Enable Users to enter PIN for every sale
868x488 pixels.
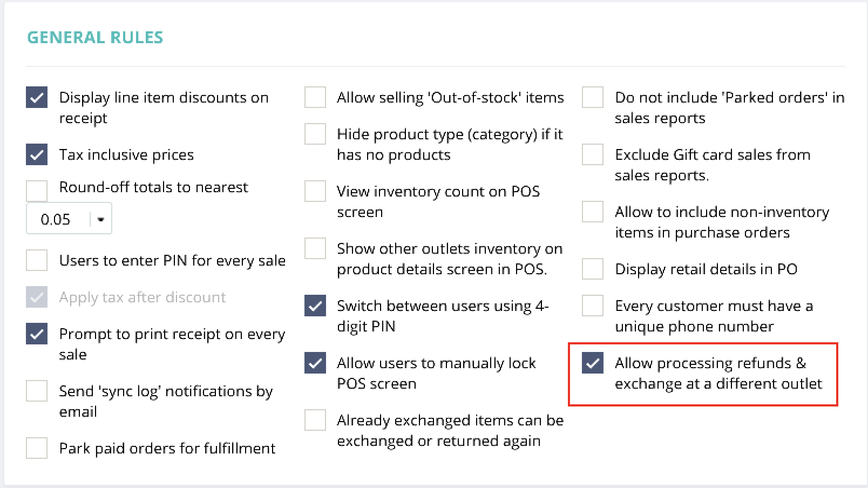pyautogui.click(x=37, y=261)
